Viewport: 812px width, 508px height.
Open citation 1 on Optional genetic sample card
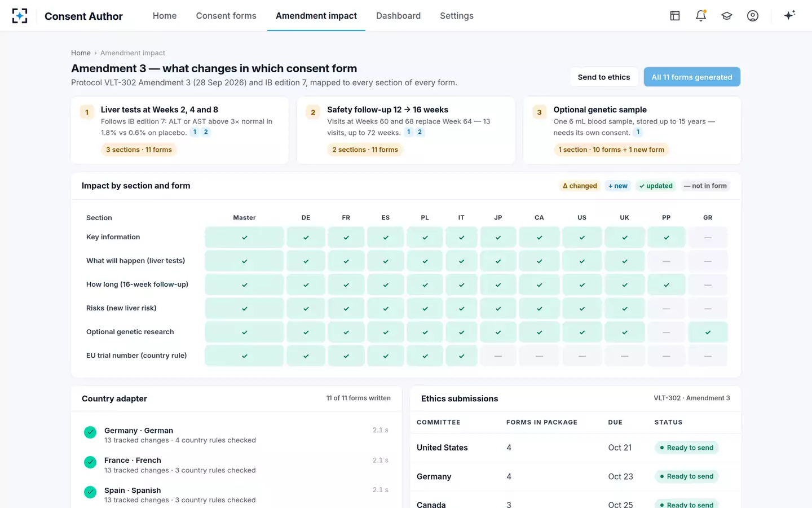tap(638, 132)
